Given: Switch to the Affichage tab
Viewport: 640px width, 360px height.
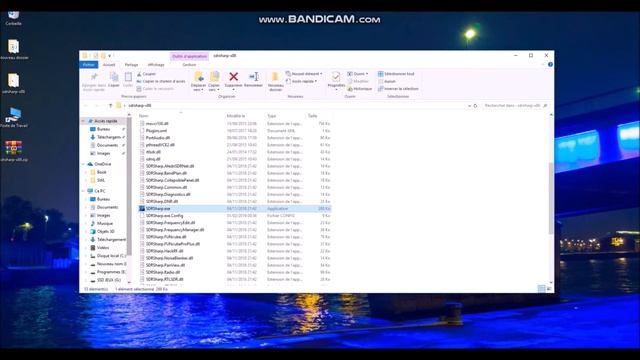Looking at the screenshot, I should 156,64.
